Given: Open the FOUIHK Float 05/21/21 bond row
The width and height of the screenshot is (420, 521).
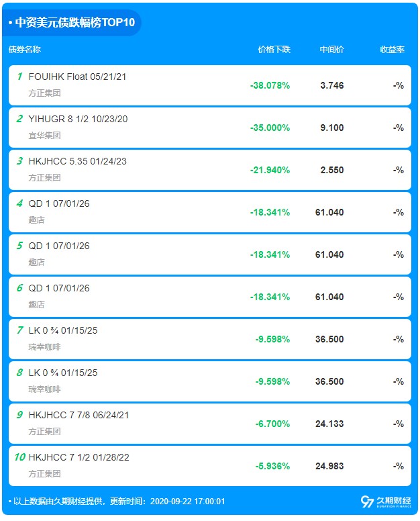Looking at the screenshot, I should click(x=210, y=85).
